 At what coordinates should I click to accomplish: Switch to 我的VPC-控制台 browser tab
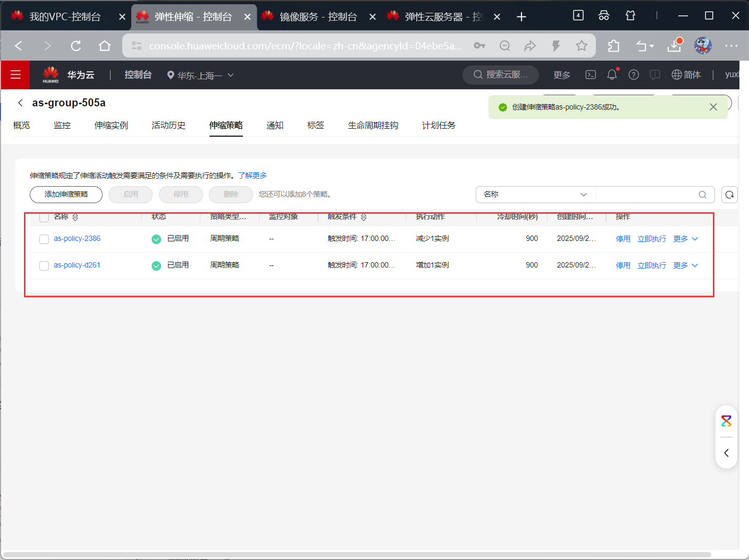click(66, 17)
